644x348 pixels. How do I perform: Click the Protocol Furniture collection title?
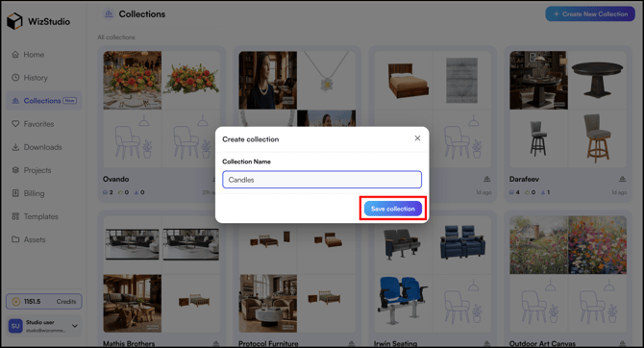(x=268, y=343)
